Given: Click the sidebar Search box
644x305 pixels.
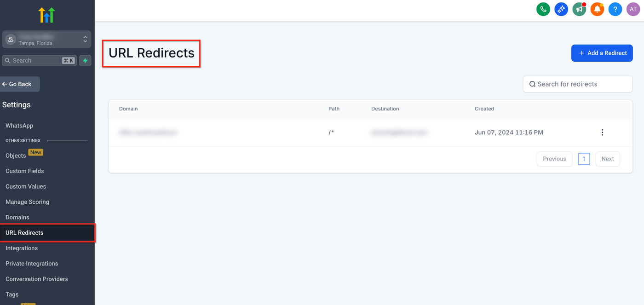Looking at the screenshot, I should 33,61.
